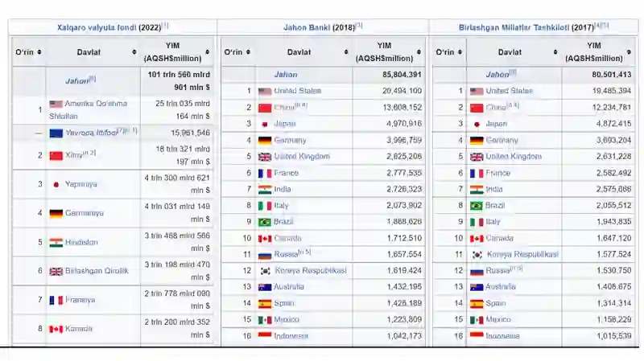This screenshot has height=361, width=644.
Task: Open footnote reference after IMF (2022) header
Action: point(165,26)
